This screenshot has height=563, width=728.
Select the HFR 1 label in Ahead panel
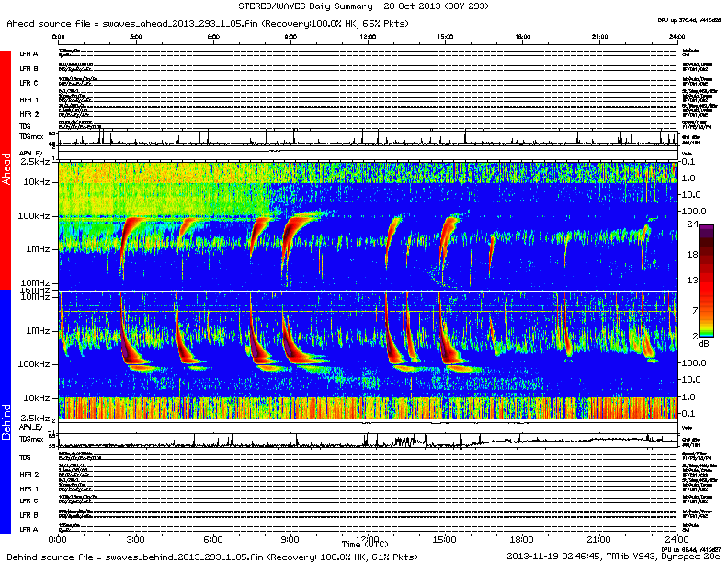(x=29, y=99)
